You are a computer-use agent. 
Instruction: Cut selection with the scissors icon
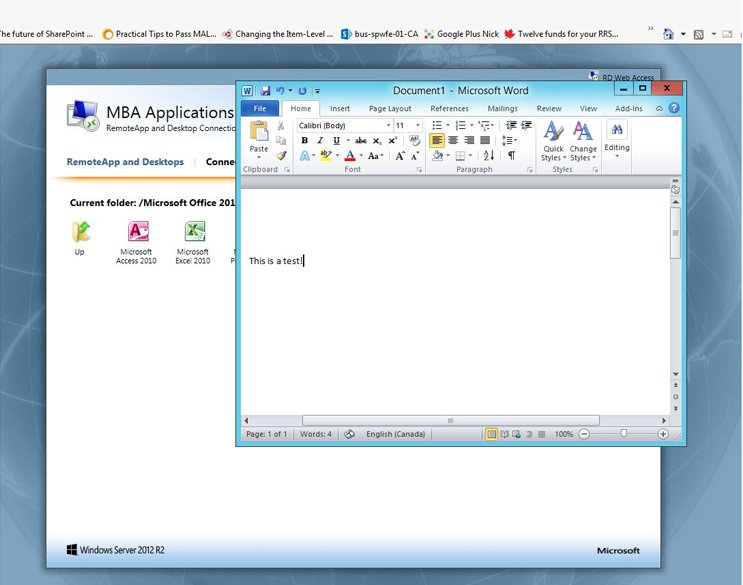281,126
